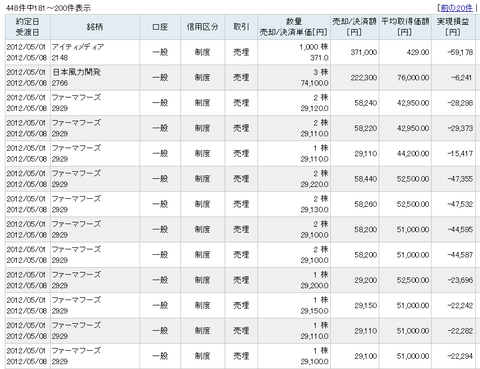Select the 日本風力開発 stock name
This screenshot has width=480, height=369.
77,72
